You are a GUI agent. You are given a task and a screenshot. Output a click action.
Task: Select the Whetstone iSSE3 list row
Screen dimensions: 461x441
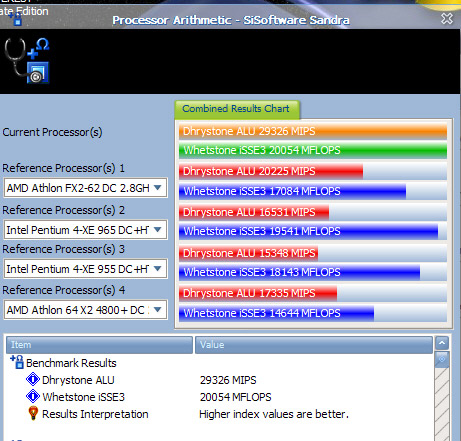click(220, 397)
